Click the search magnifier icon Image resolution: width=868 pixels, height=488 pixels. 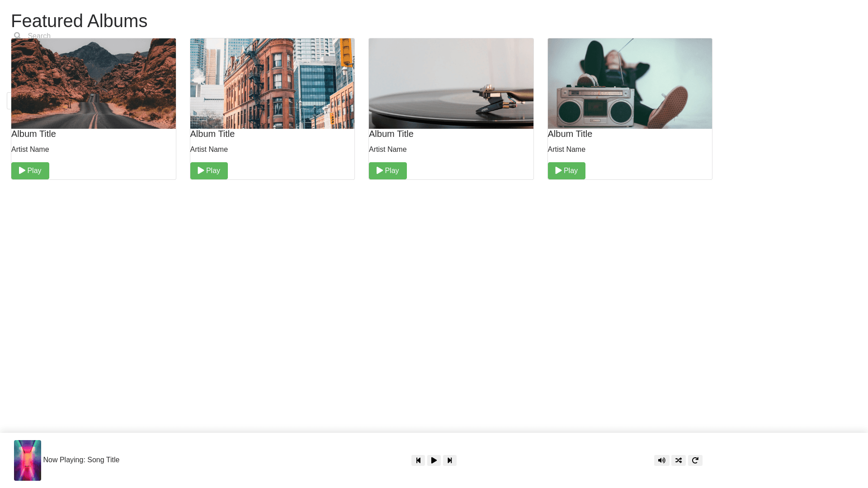click(17, 35)
